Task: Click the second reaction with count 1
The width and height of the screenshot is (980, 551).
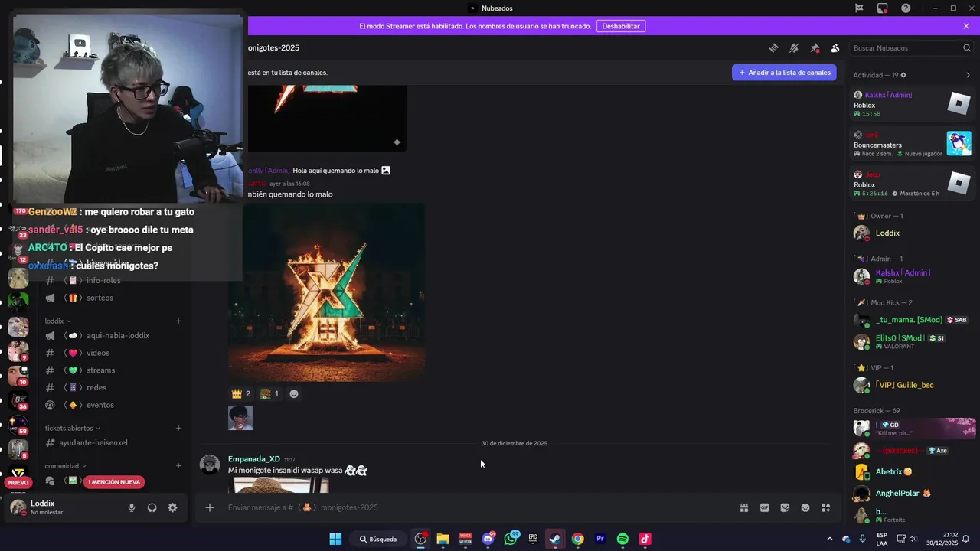Action: [269, 393]
